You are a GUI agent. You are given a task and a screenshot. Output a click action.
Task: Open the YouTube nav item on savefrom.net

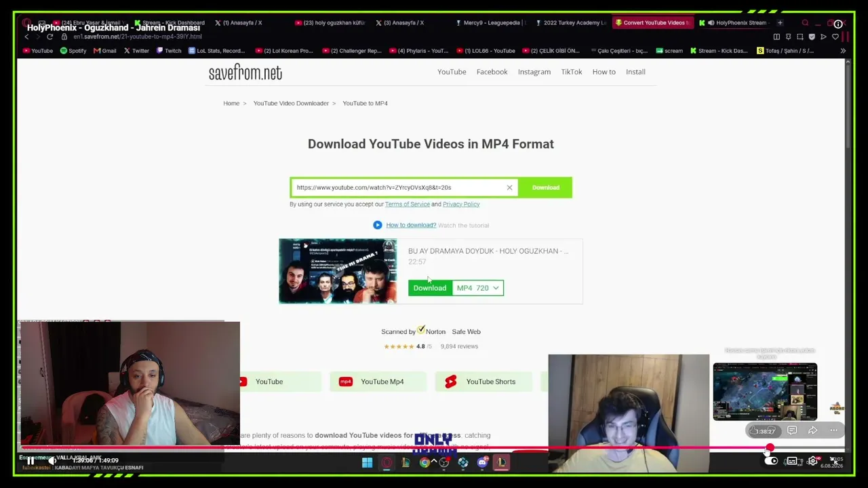pyautogui.click(x=452, y=72)
